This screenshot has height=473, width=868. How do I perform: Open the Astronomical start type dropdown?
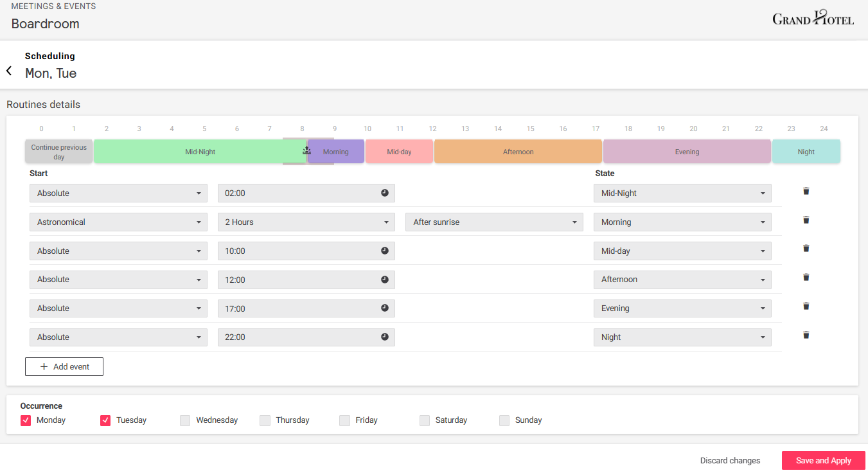(118, 222)
